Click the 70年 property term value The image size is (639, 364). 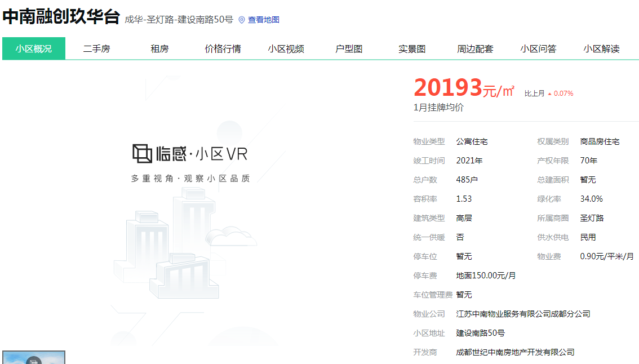[x=589, y=161]
